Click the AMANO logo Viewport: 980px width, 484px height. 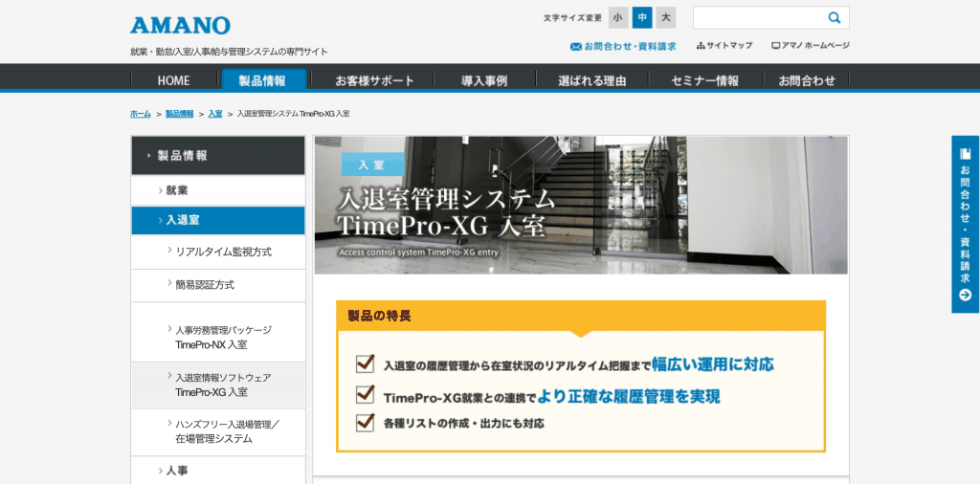click(180, 25)
